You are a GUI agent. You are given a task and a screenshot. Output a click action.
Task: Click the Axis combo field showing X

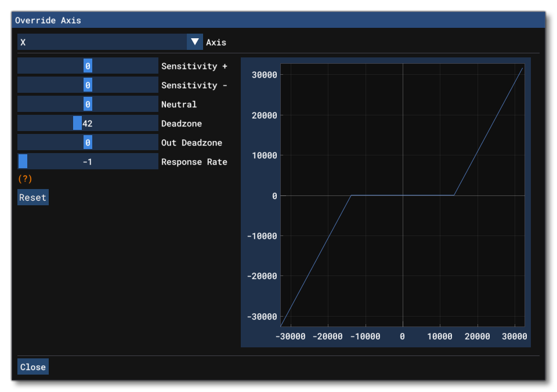click(x=102, y=42)
